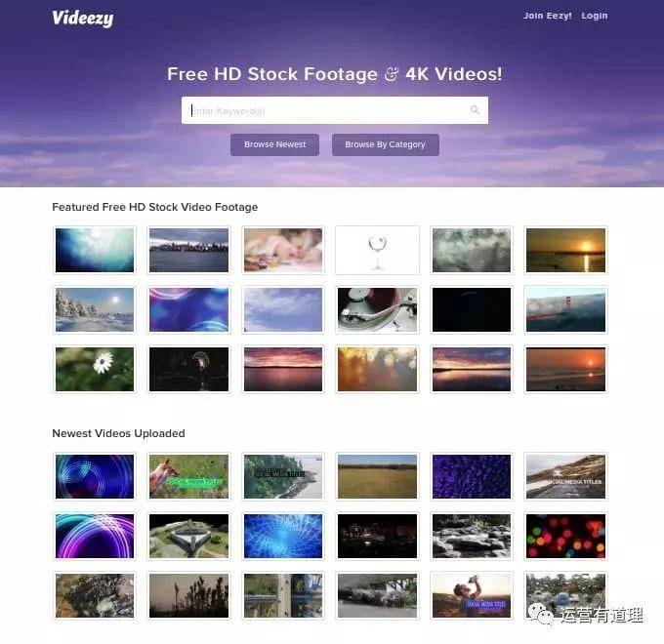Open the blue tunnel grid thumbnail
The image size is (664, 644).
point(283,536)
